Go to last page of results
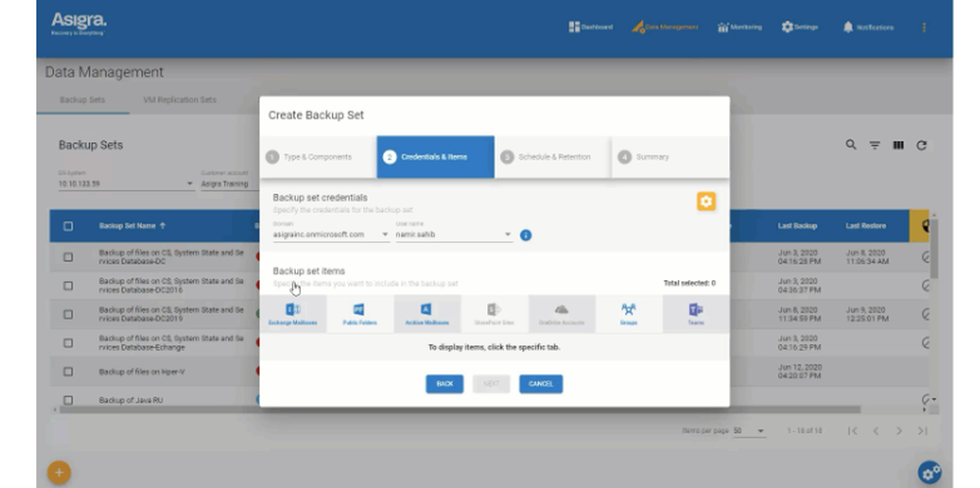Viewport: 980px width, 488px height. 922,430
